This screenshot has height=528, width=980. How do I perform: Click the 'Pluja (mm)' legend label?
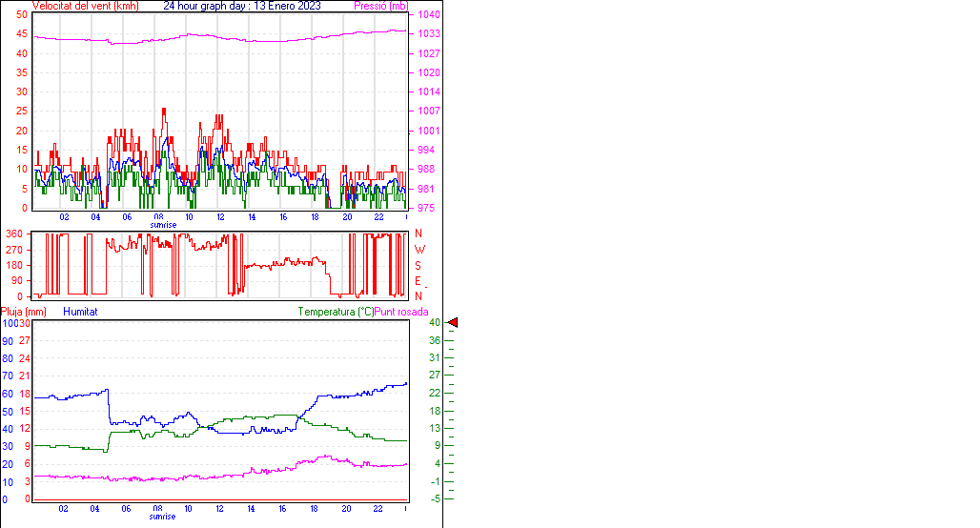coord(23,312)
